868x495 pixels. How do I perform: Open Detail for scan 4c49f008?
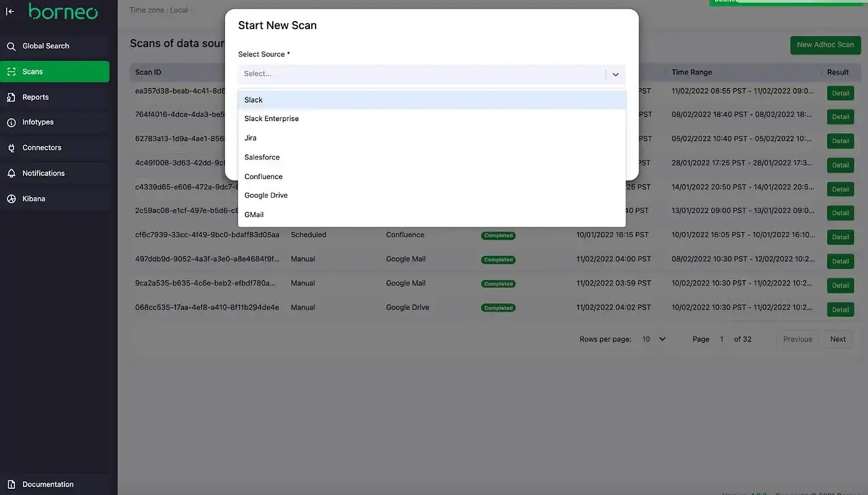coord(840,165)
